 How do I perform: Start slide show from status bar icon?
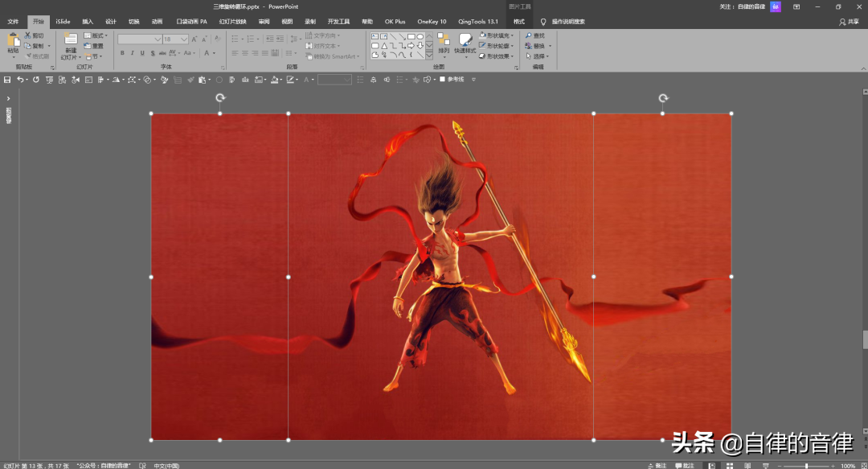(x=766, y=466)
